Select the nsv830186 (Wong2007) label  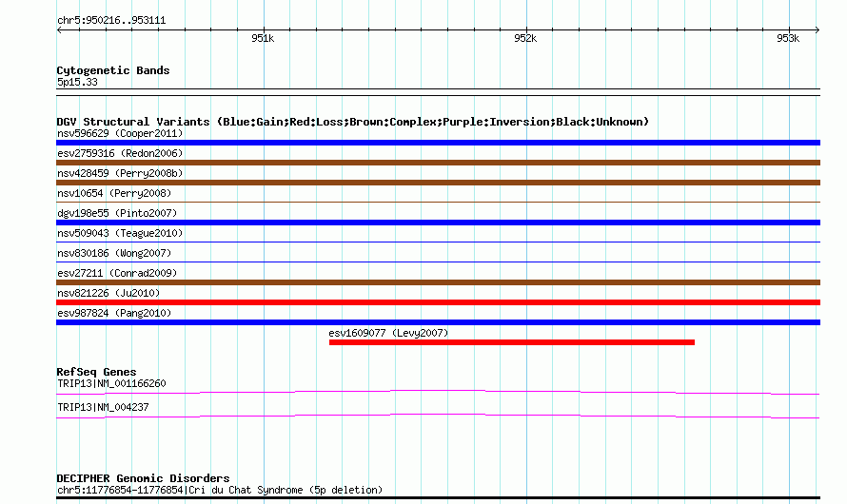[x=114, y=253]
